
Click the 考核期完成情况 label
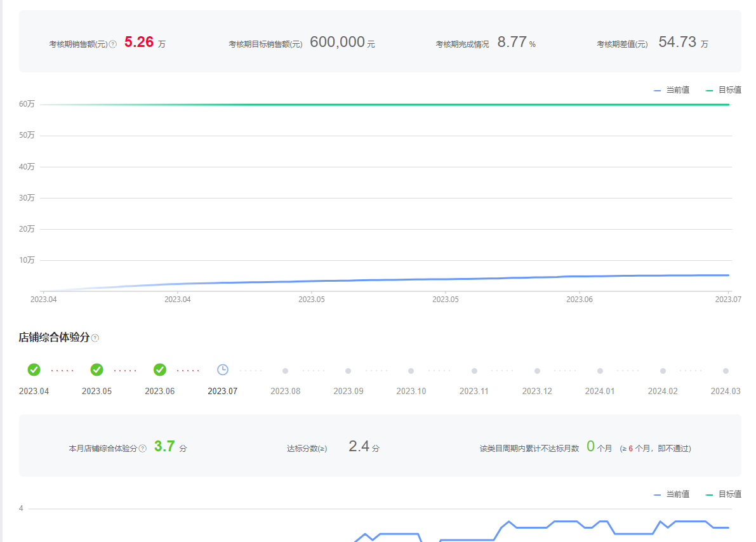[462, 44]
